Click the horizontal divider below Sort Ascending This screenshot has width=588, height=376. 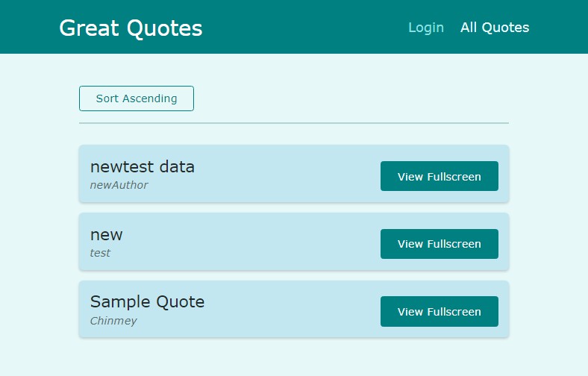tap(293, 122)
